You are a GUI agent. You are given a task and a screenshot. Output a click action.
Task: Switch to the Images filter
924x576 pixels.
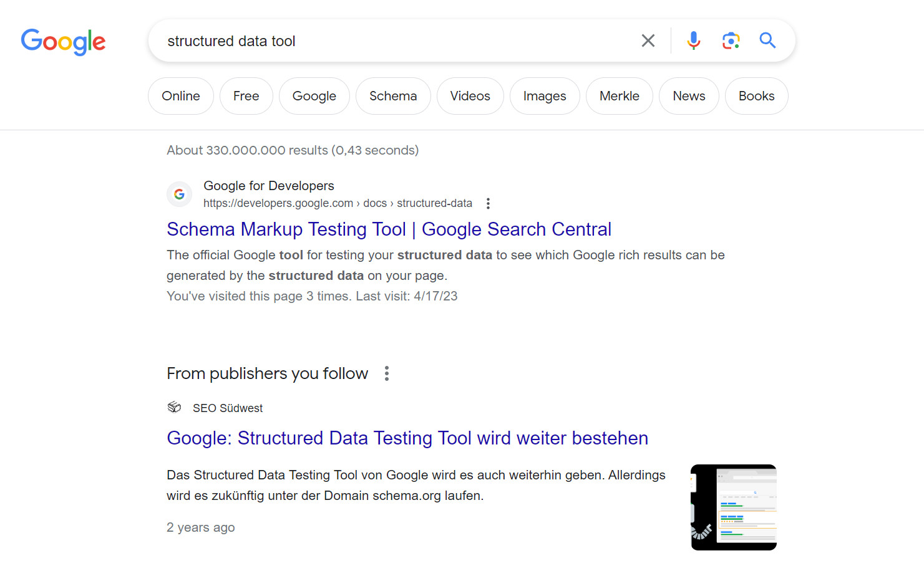pos(544,96)
